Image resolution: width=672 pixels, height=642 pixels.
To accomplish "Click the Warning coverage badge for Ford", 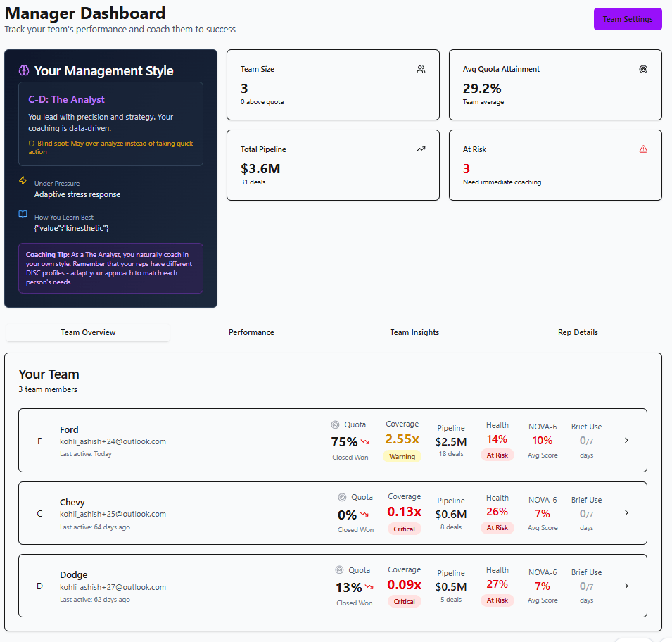I will 402,457.
